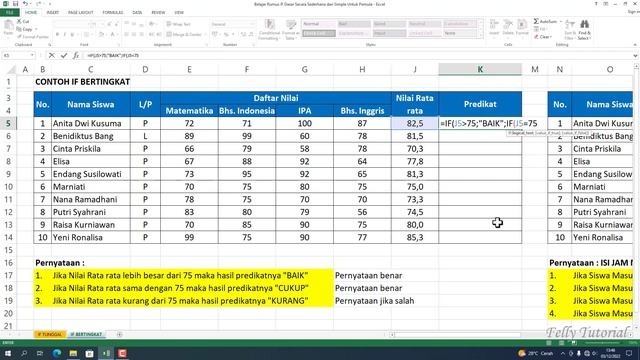Click the Copy button
This screenshot has height=360, width=640.
coord(24,29)
